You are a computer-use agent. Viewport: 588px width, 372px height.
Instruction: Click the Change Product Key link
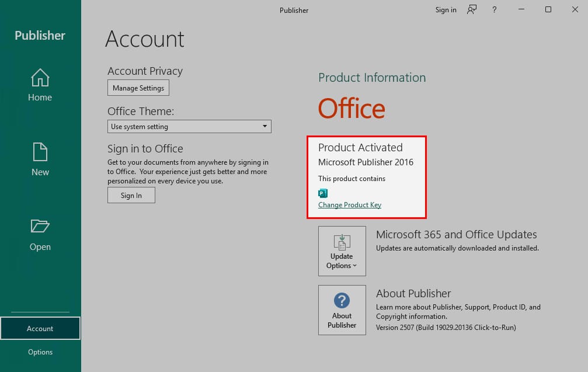point(350,205)
